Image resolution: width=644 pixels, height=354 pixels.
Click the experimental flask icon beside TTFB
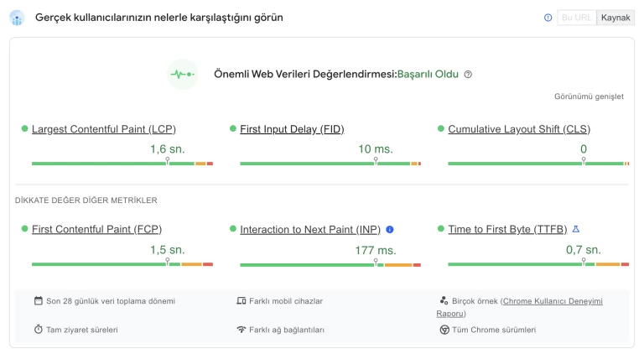576,229
